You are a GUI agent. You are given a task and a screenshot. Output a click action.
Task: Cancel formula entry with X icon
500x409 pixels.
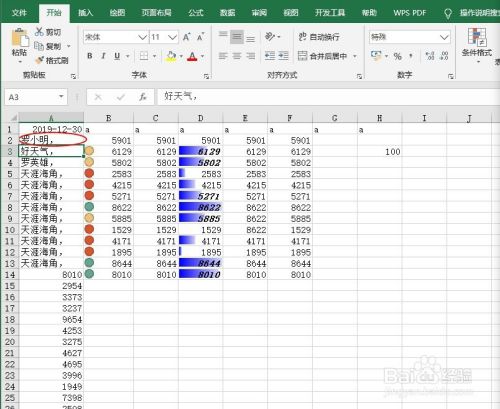[98, 97]
